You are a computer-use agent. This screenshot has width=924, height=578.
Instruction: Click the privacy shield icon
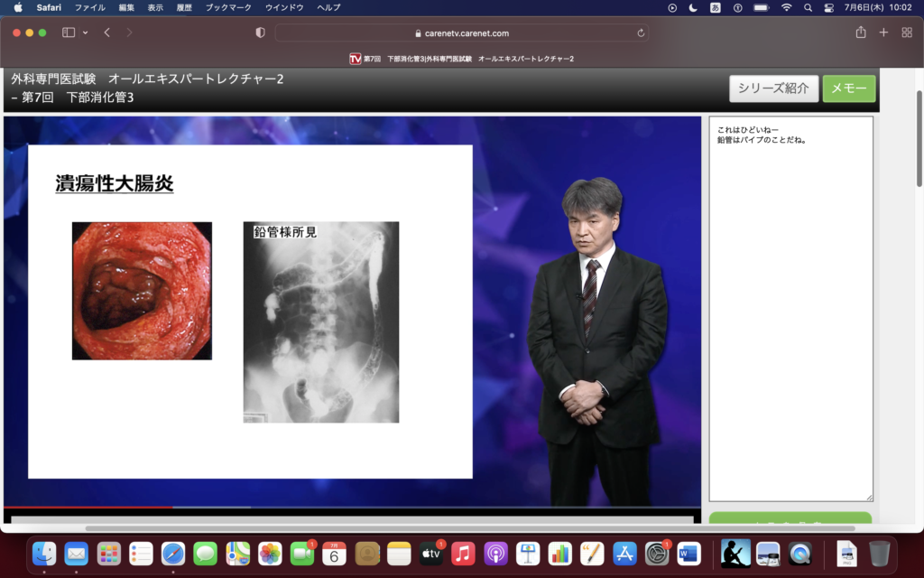tap(261, 33)
